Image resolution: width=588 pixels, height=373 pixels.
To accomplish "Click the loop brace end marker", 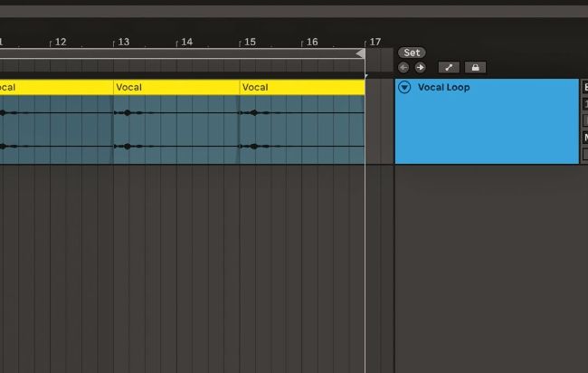I will click(x=360, y=54).
